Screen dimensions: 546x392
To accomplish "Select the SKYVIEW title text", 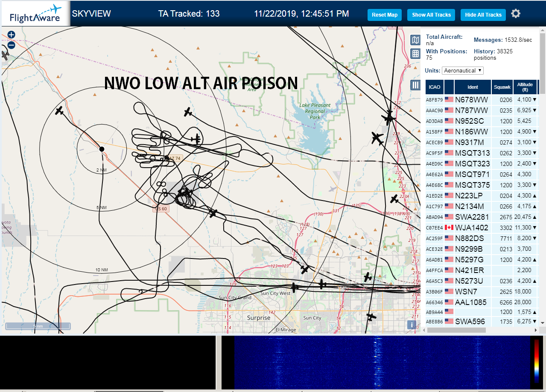I will [x=91, y=13].
